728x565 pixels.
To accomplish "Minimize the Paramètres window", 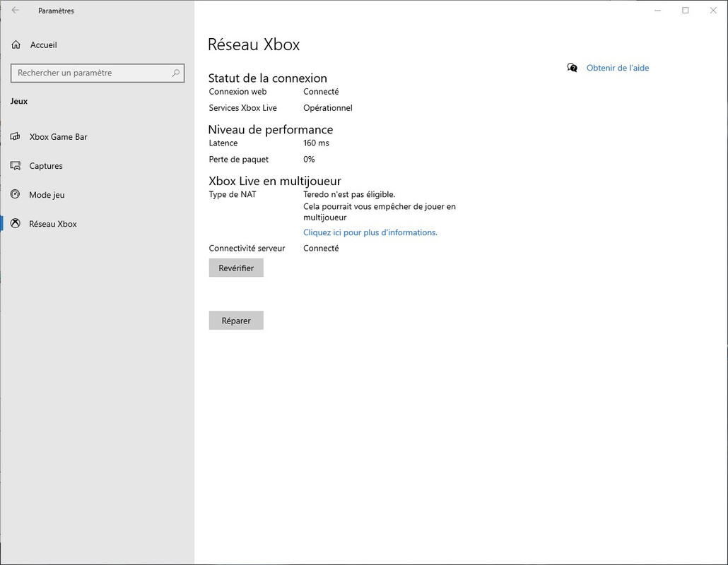I will (x=657, y=10).
